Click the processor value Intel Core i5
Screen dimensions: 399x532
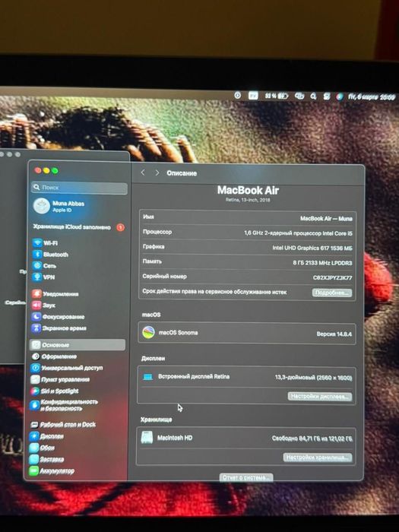[298, 233]
